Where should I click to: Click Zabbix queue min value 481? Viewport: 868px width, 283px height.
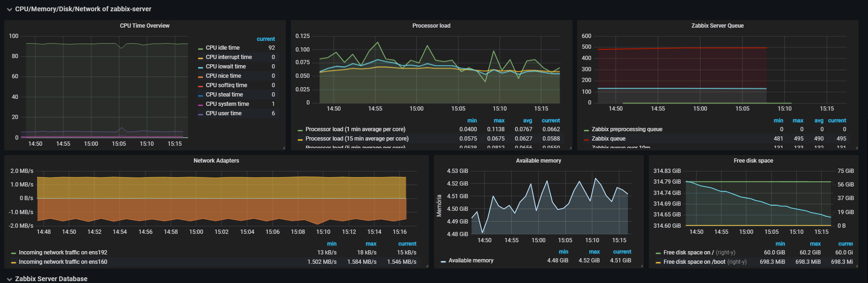(x=778, y=139)
